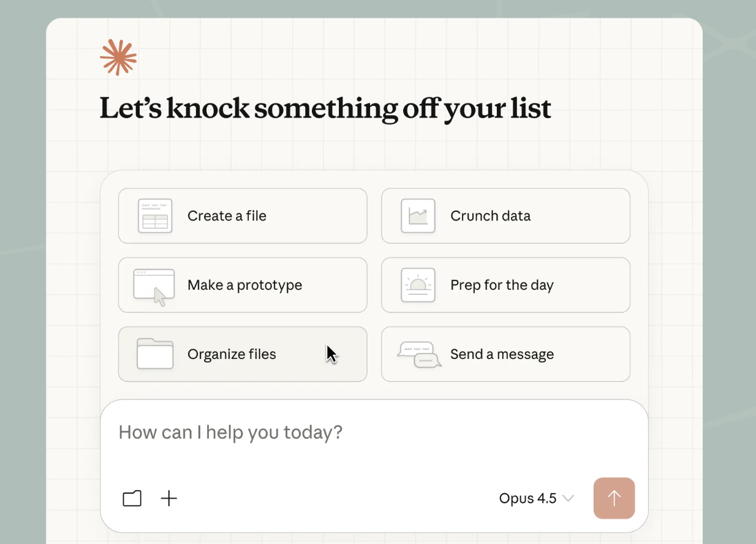Click the spreadsheet icon for Create a file

(155, 216)
